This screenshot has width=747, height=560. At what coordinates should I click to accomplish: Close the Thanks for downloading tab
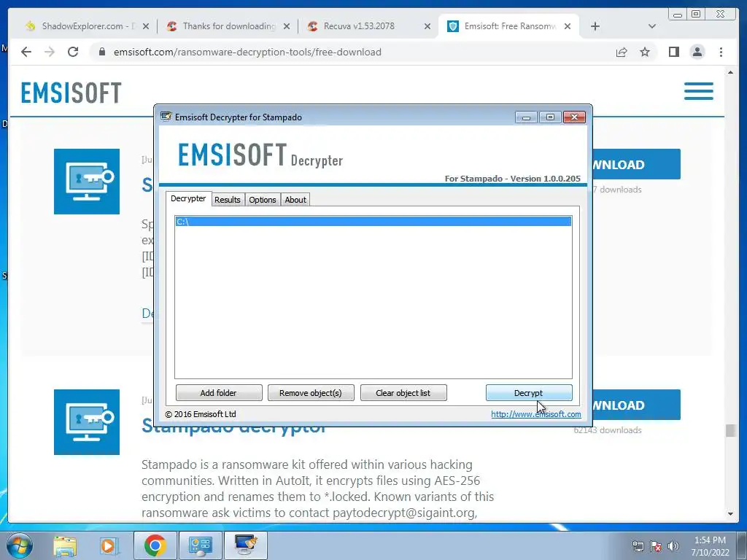(x=286, y=26)
